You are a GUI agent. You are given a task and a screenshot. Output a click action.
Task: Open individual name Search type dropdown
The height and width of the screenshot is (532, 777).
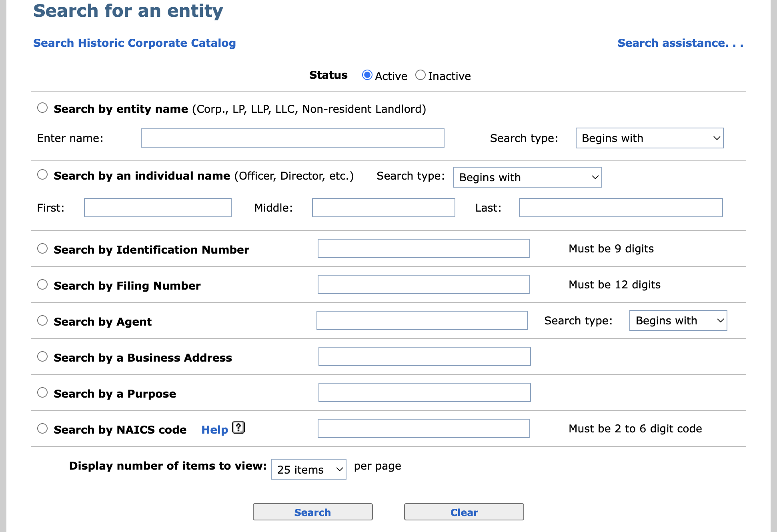pos(527,178)
